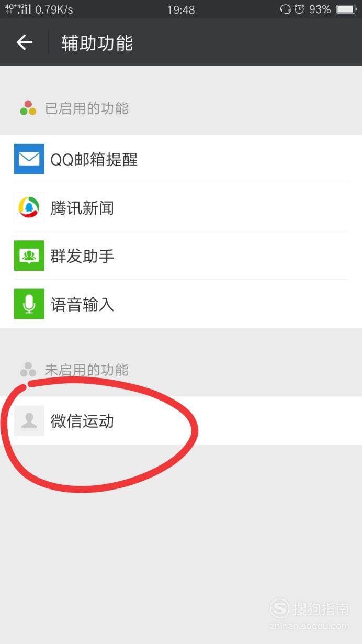362x644 pixels.
Task: Open the 腾讯新闻 entry
Action: pos(181,207)
